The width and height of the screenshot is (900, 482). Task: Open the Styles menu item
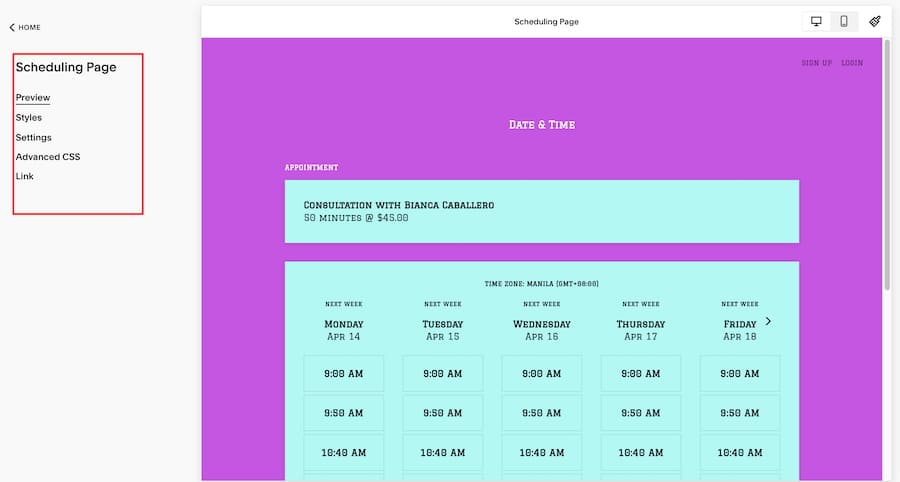click(x=29, y=117)
